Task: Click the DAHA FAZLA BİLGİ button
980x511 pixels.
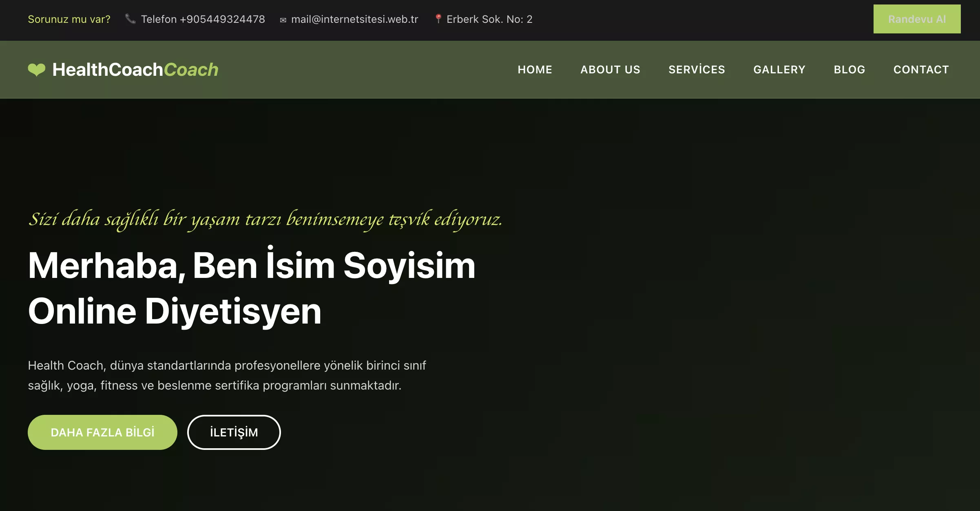Action: point(102,432)
